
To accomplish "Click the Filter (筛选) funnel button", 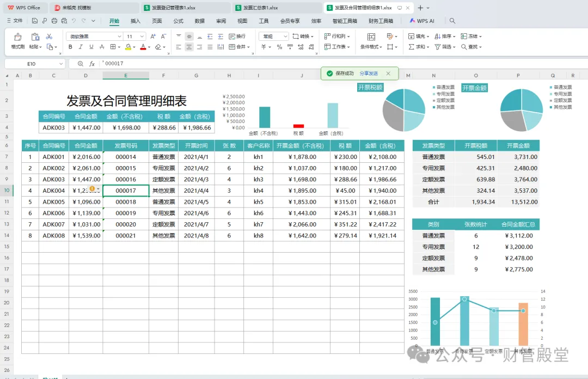I will point(445,47).
